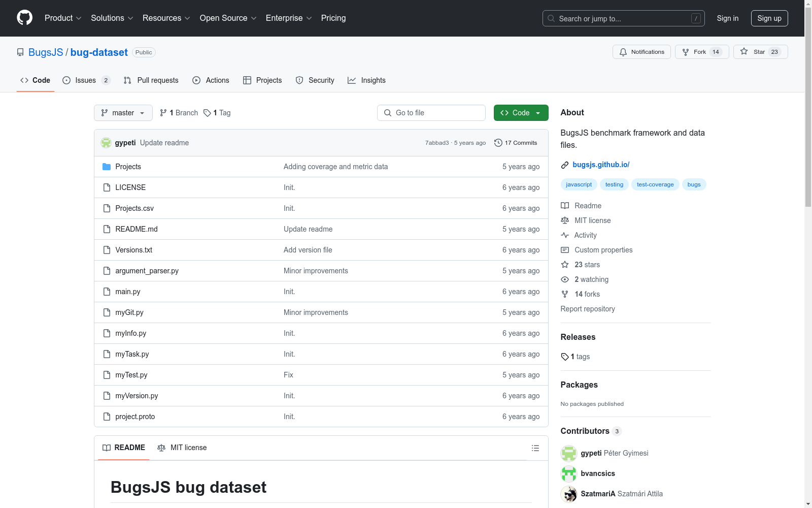This screenshot has height=508, width=812.
Task: Click the SzatmariA contributor avatar
Action: 569,494
